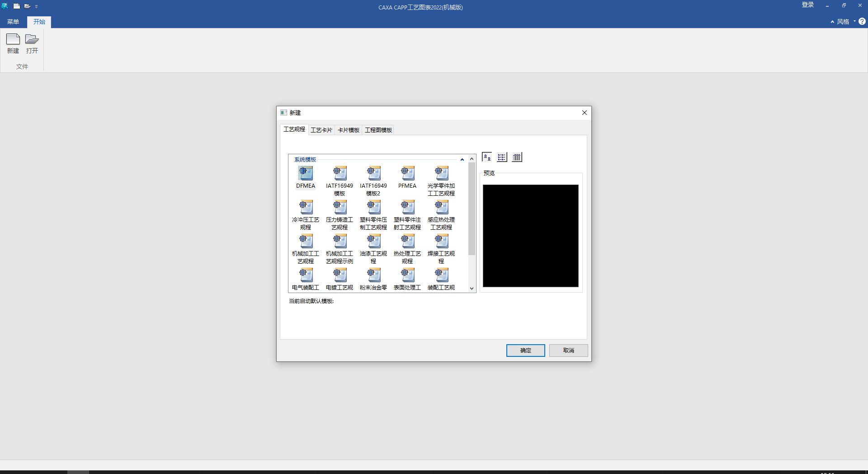
Task: Select the 热处理工艺规程 template
Action: [x=407, y=249]
